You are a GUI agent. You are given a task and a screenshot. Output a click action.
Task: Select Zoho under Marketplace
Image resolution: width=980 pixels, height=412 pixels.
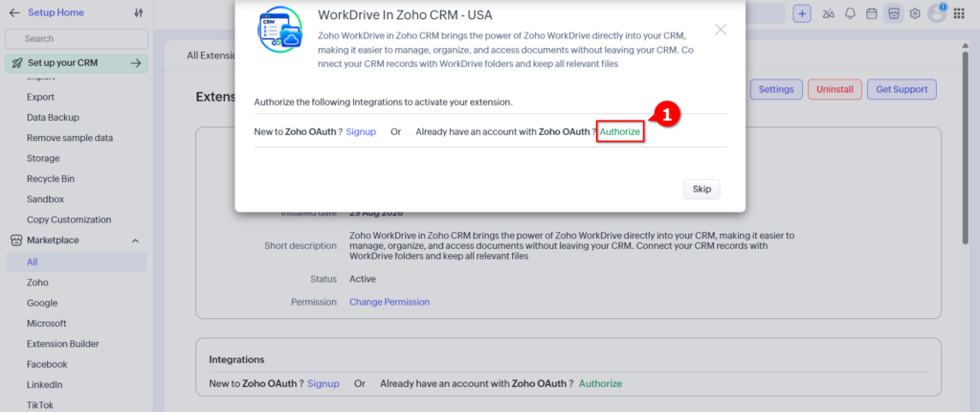37,283
